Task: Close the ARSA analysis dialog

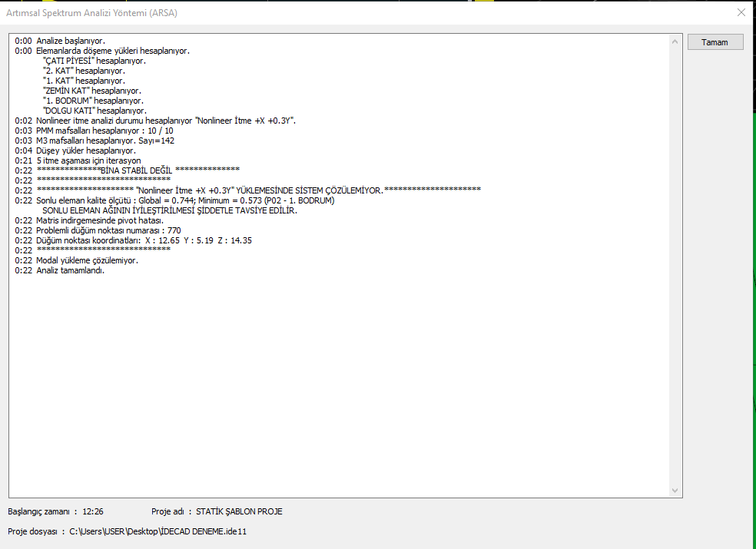Action: [x=741, y=12]
